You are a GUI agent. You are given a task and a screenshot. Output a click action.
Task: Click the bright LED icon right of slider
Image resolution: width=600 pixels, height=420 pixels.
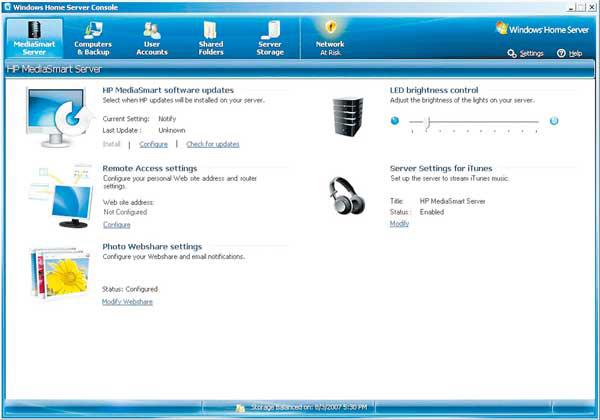point(553,121)
